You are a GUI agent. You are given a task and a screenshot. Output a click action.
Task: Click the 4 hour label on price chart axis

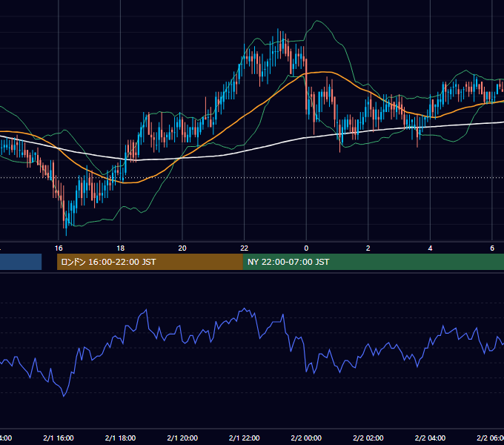[430, 248]
